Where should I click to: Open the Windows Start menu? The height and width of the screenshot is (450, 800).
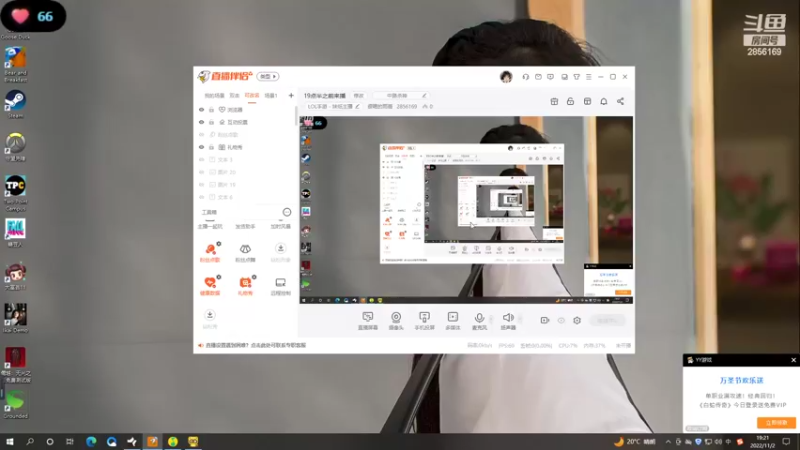click(x=10, y=442)
